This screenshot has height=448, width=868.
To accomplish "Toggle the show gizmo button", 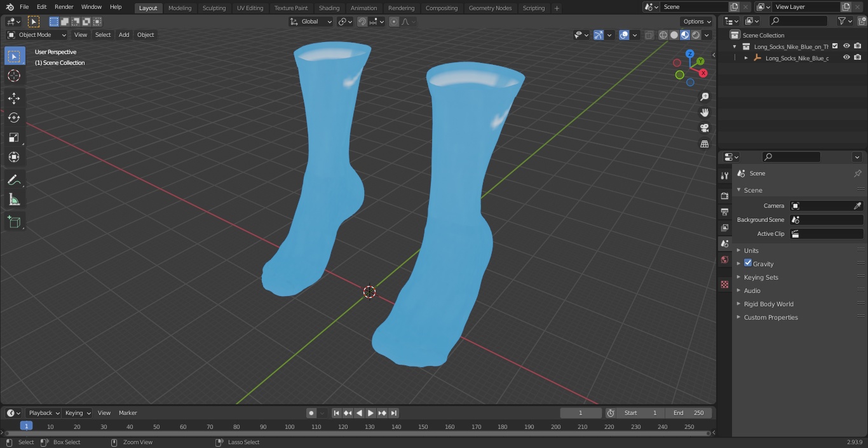I will pos(599,35).
